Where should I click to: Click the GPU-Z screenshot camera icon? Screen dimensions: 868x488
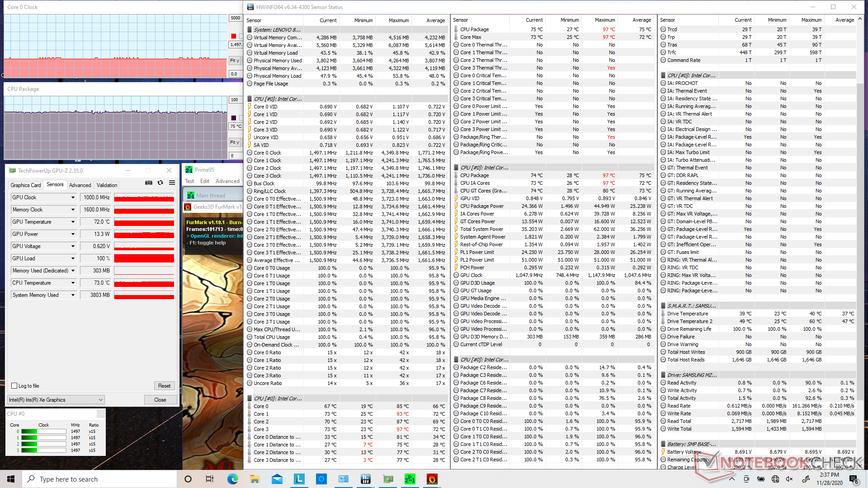148,183
